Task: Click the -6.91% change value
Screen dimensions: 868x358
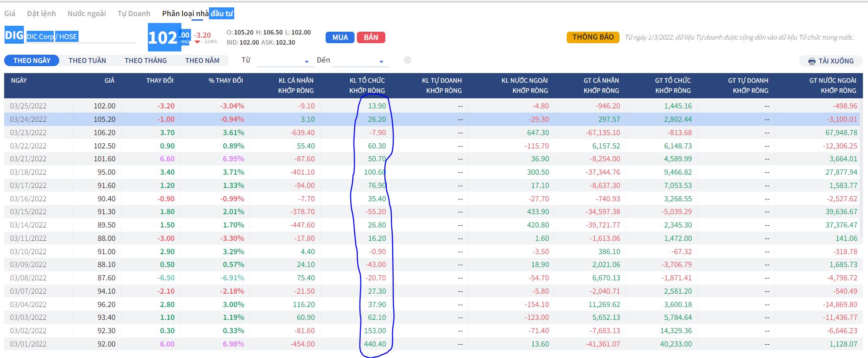Action: click(232, 278)
